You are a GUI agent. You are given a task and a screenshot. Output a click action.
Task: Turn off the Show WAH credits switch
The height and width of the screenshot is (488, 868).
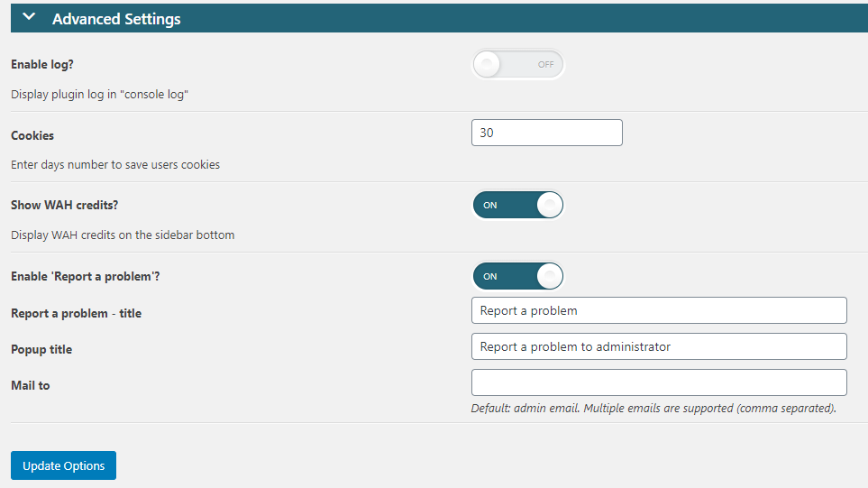(517, 205)
